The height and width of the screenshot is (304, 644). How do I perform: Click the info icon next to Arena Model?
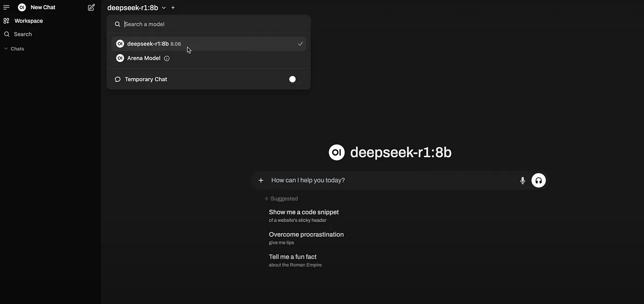pos(167,58)
